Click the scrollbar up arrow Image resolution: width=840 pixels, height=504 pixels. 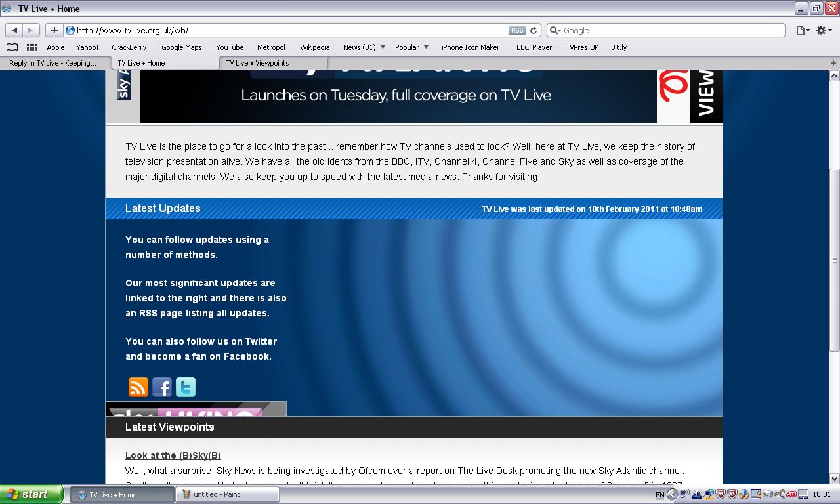834,75
